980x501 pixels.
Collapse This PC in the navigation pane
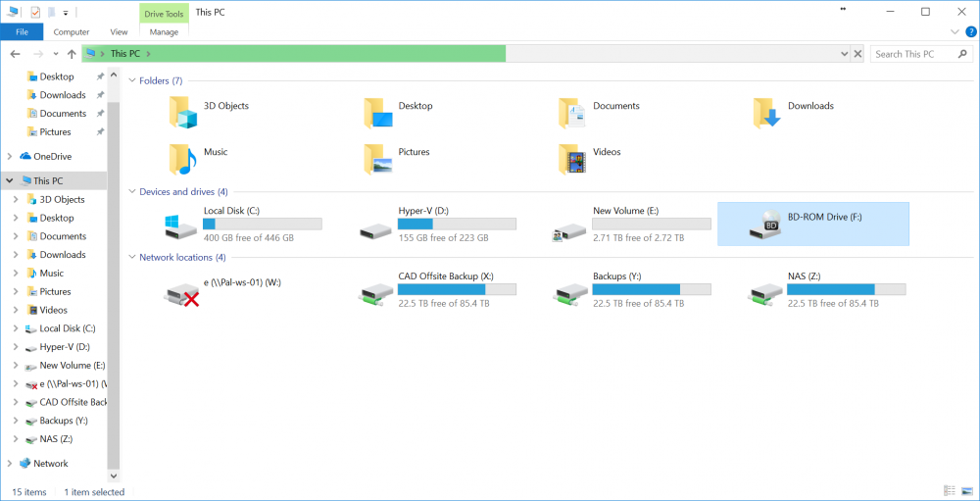coord(10,180)
